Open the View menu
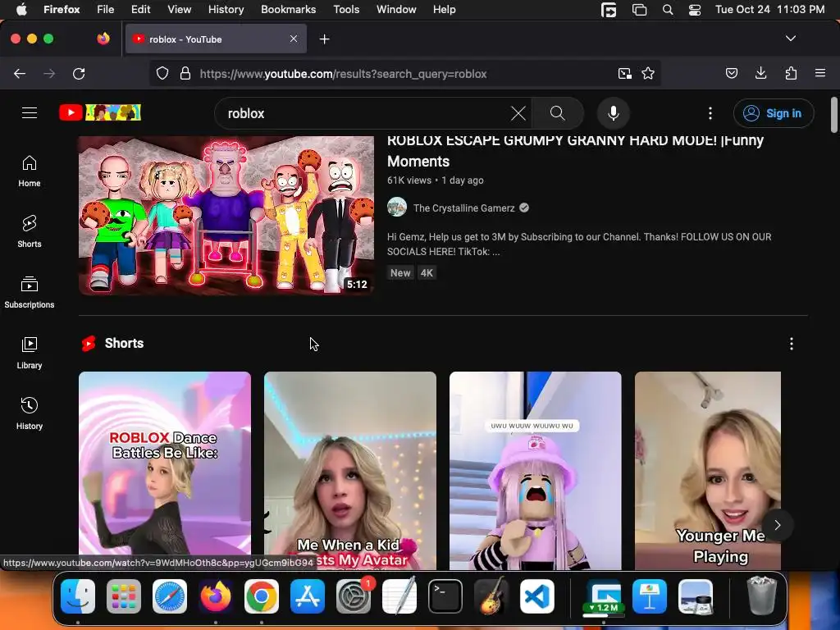840x630 pixels. tap(179, 10)
